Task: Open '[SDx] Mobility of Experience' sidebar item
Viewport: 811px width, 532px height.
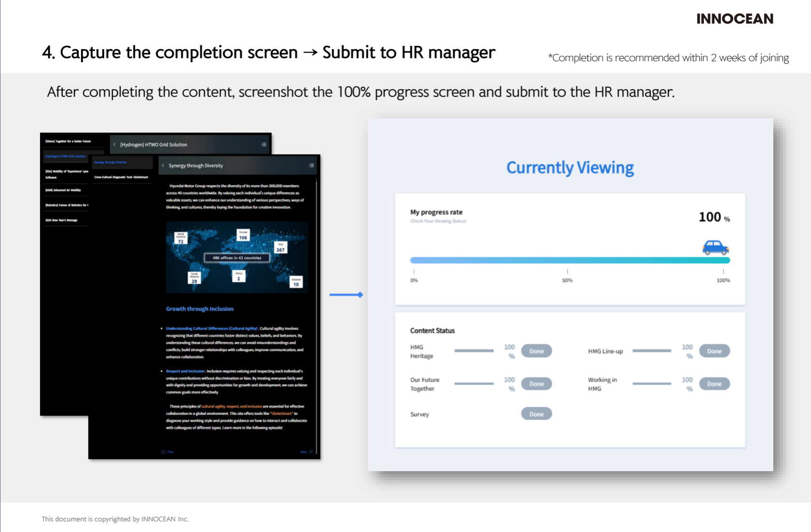Action: coord(67,174)
